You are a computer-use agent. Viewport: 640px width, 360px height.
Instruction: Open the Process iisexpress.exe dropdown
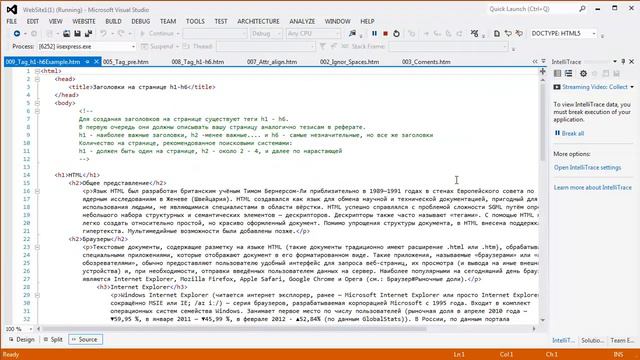(133, 47)
